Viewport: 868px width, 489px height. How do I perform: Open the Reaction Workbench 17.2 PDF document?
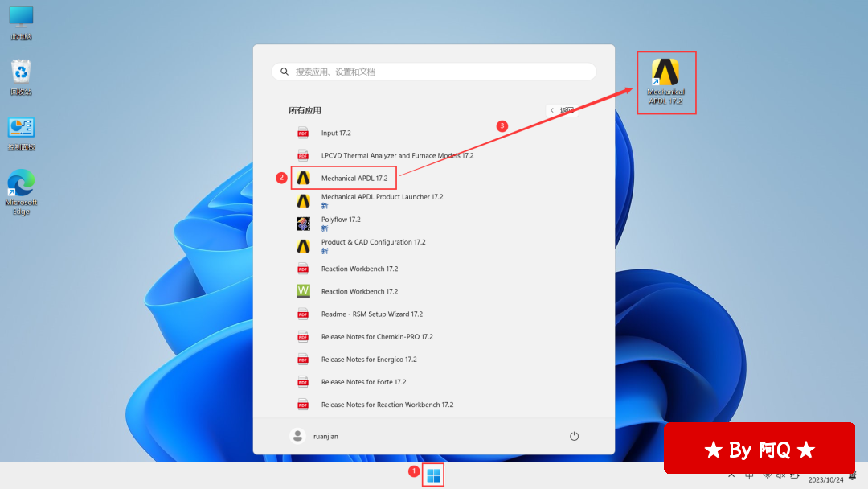point(359,269)
